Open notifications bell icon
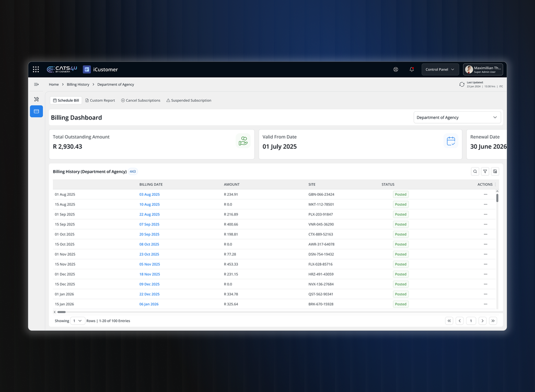This screenshot has width=535, height=392. [412, 69]
